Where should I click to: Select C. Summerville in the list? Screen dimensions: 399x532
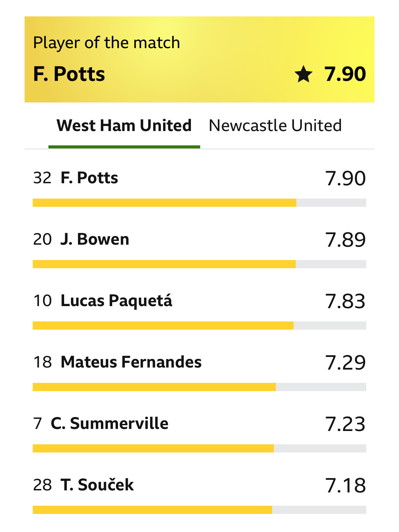tap(109, 423)
